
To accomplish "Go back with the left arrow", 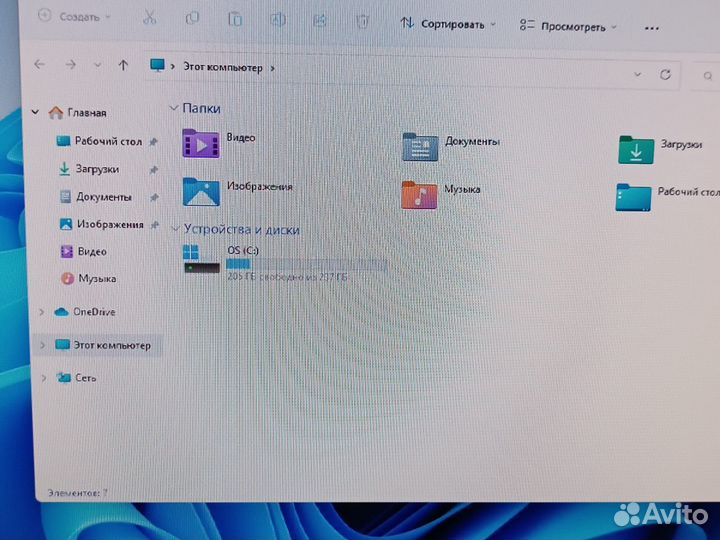I will click(39, 64).
